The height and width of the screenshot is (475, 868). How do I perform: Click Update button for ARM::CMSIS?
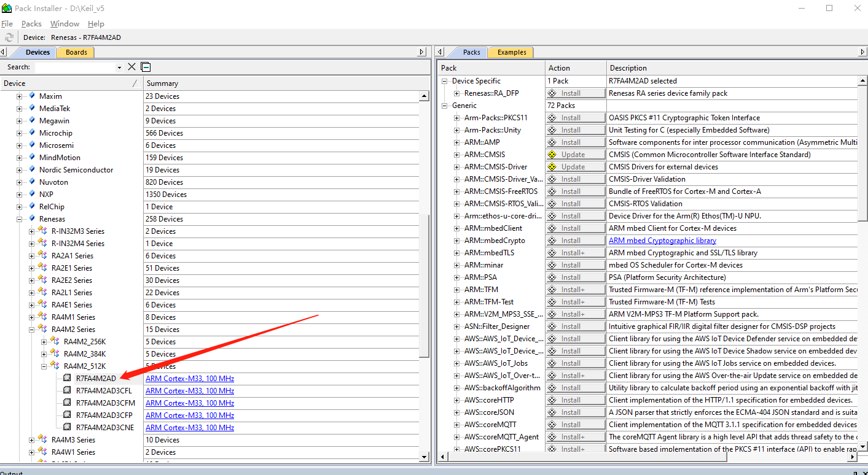[576, 155]
